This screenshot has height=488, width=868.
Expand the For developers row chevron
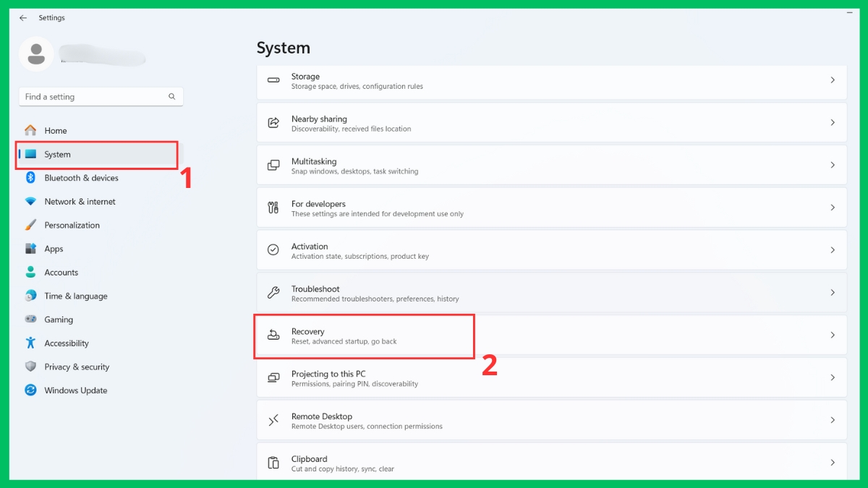(833, 207)
